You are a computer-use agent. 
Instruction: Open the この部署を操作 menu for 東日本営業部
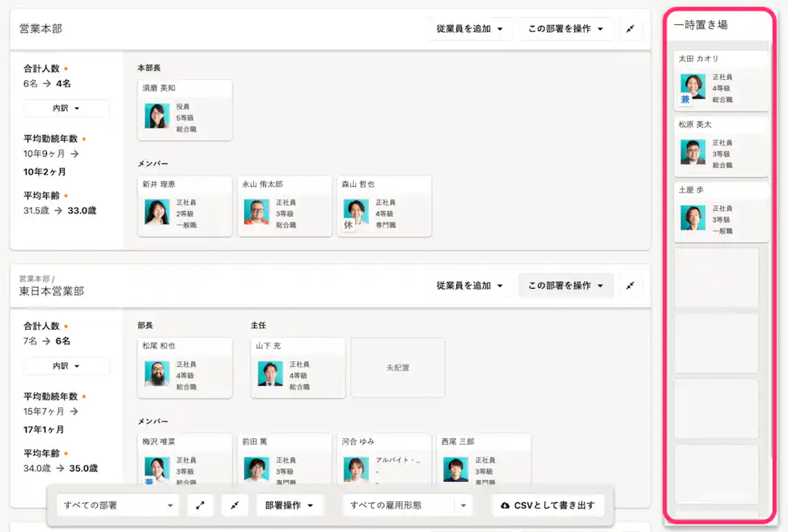click(566, 285)
